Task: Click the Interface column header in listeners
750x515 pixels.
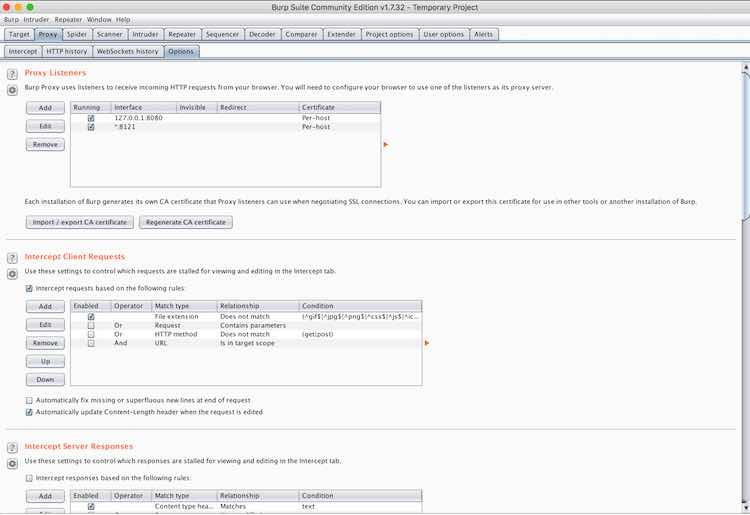Action: pyautogui.click(x=144, y=107)
